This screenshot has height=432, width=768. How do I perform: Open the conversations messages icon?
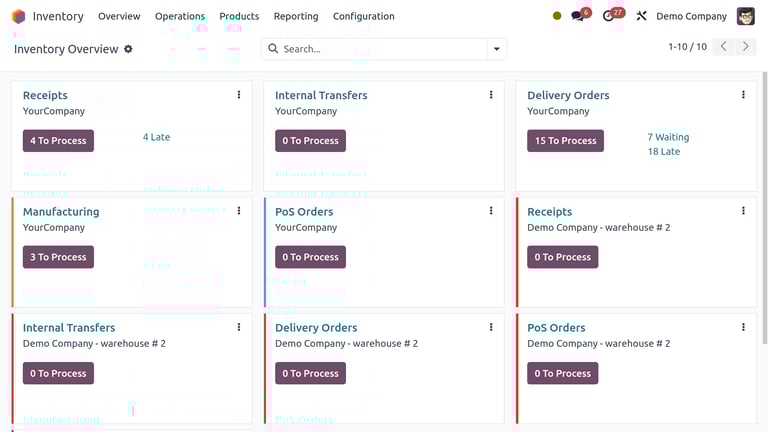coord(578,16)
